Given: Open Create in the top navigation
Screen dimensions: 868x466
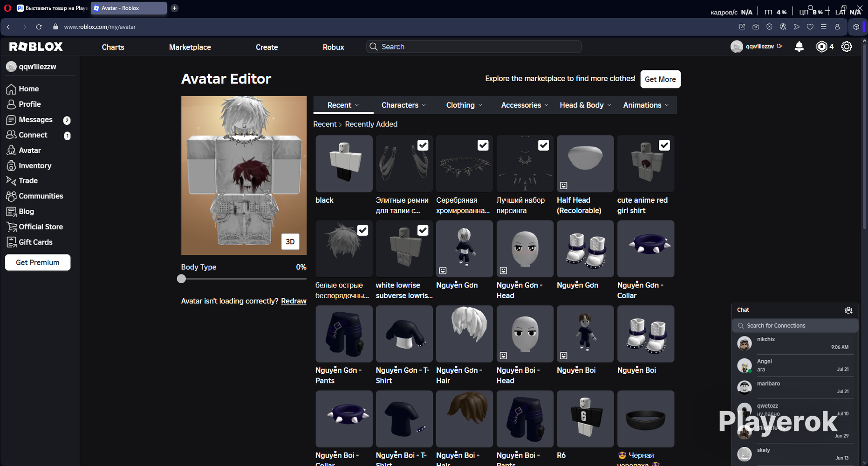Looking at the screenshot, I should point(267,47).
